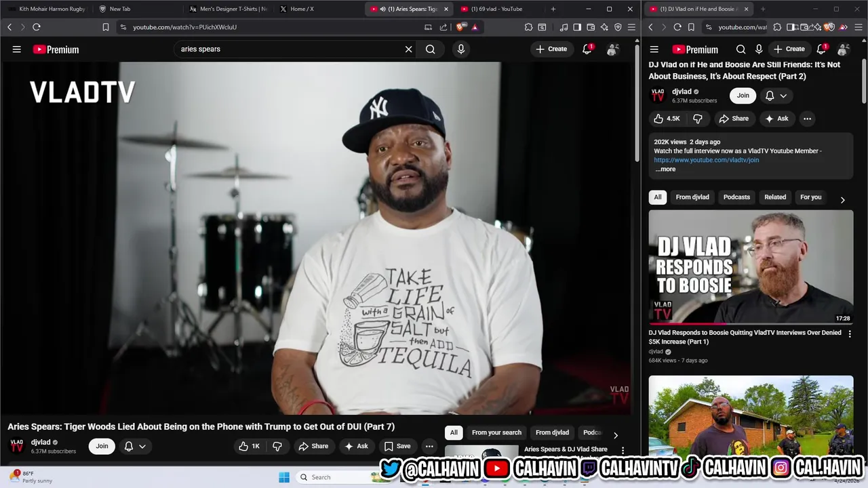Like the Aries Spears video (1K)
This screenshot has height=488, width=868.
pyautogui.click(x=249, y=446)
